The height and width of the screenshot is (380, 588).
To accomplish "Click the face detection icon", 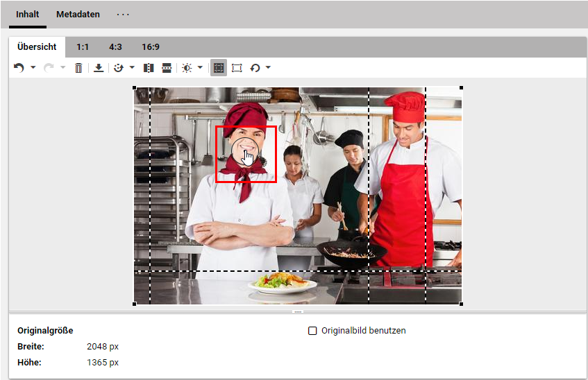I will point(118,68).
